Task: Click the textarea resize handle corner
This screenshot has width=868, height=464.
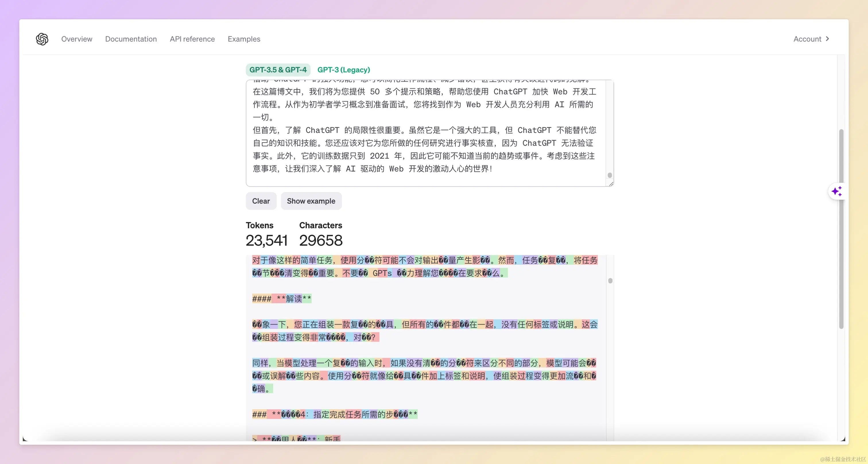Action: point(611,184)
